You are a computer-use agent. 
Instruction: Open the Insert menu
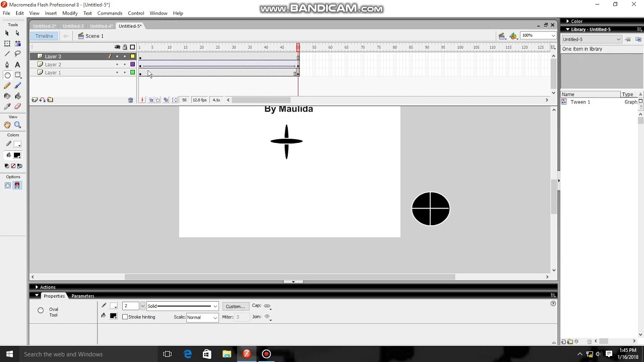coord(51,13)
